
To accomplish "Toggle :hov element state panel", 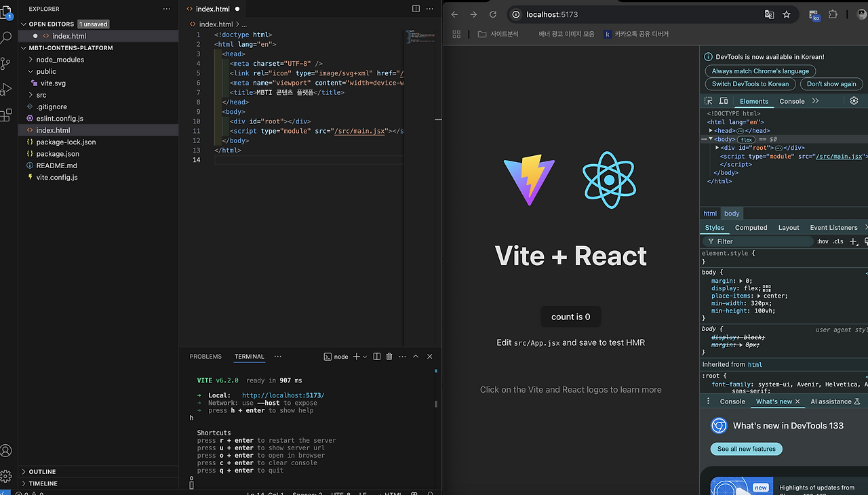I will pos(823,241).
